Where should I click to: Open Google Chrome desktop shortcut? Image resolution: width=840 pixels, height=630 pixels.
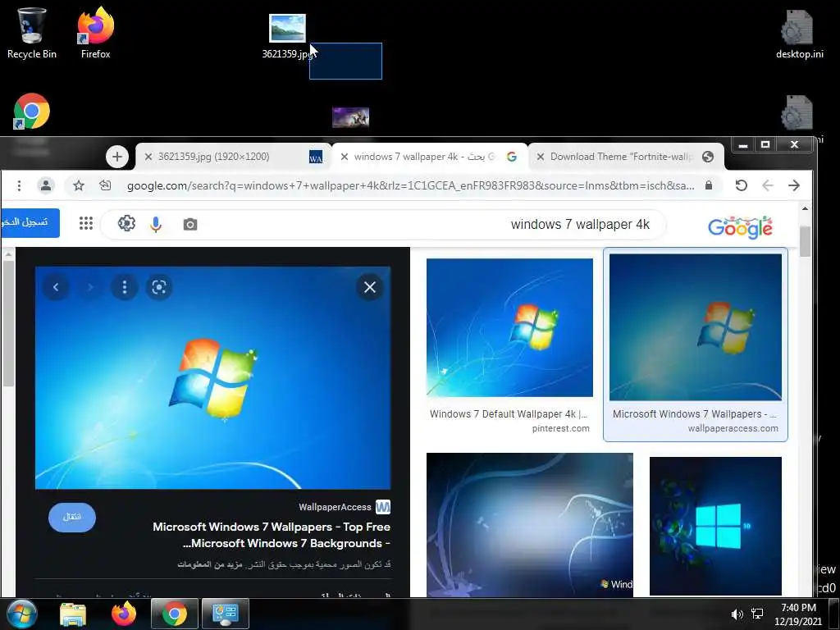tap(32, 112)
